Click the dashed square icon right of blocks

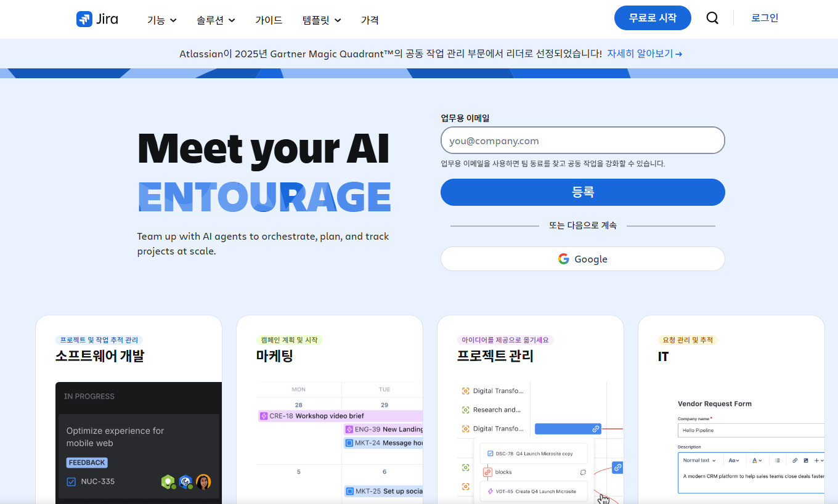(583, 472)
